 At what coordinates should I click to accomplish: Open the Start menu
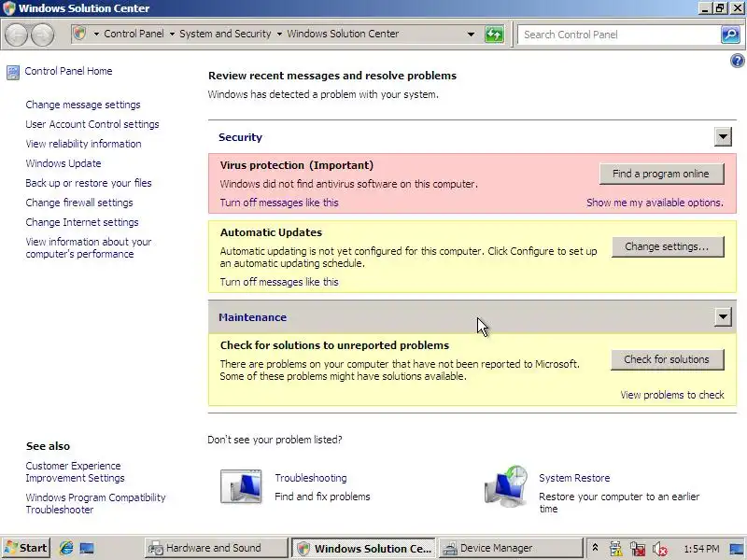pyautogui.click(x=26, y=548)
